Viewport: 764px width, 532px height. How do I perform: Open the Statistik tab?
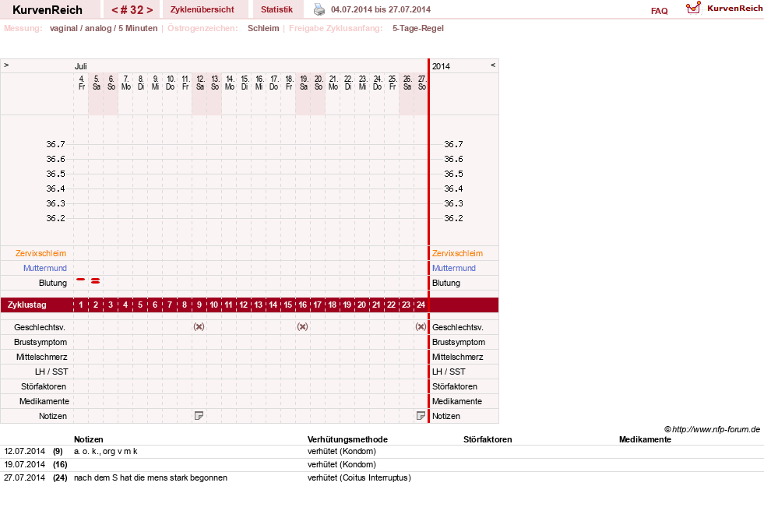(x=276, y=9)
